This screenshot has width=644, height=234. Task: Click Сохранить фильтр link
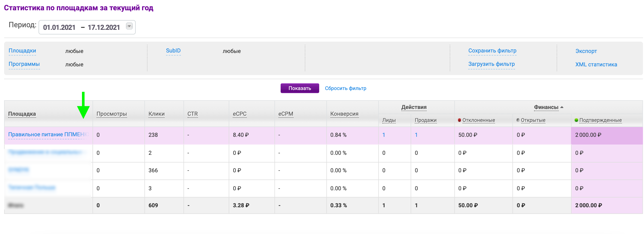(x=492, y=51)
